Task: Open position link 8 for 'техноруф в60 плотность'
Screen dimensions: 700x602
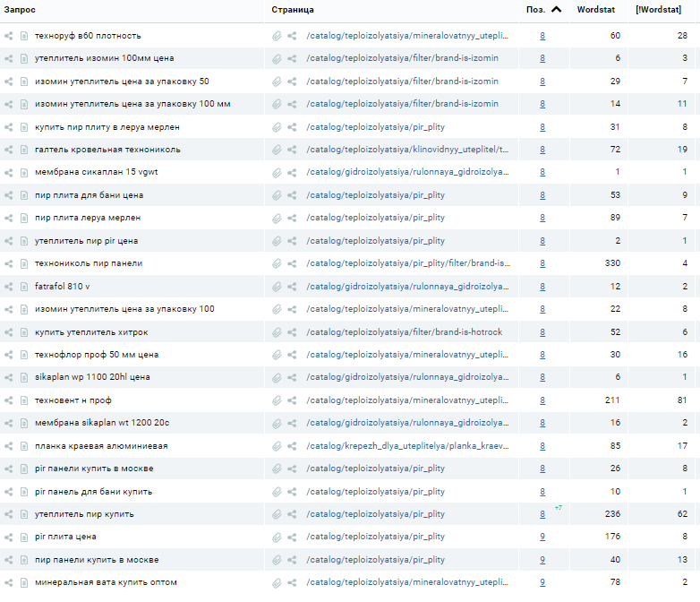Action: 542,36
